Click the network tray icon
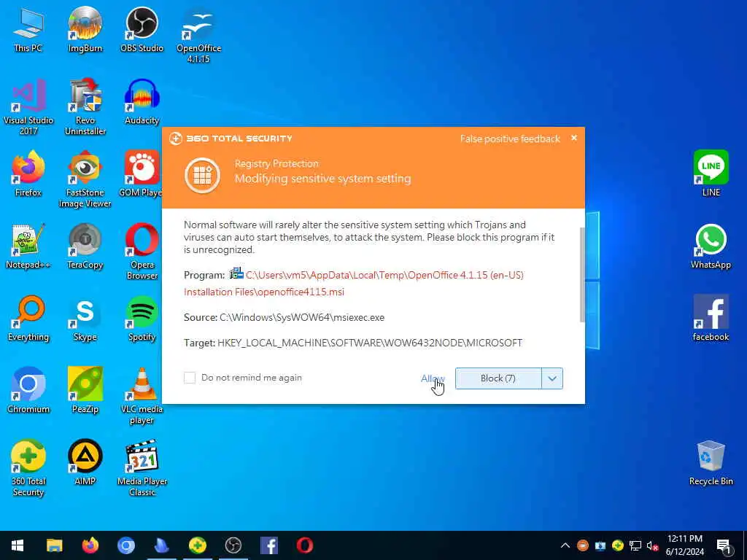This screenshot has width=747, height=560. [635, 545]
